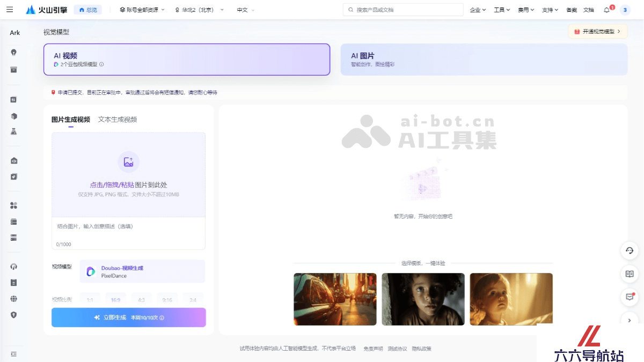
Task: Select 3:4 video ratio
Action: 193,300
